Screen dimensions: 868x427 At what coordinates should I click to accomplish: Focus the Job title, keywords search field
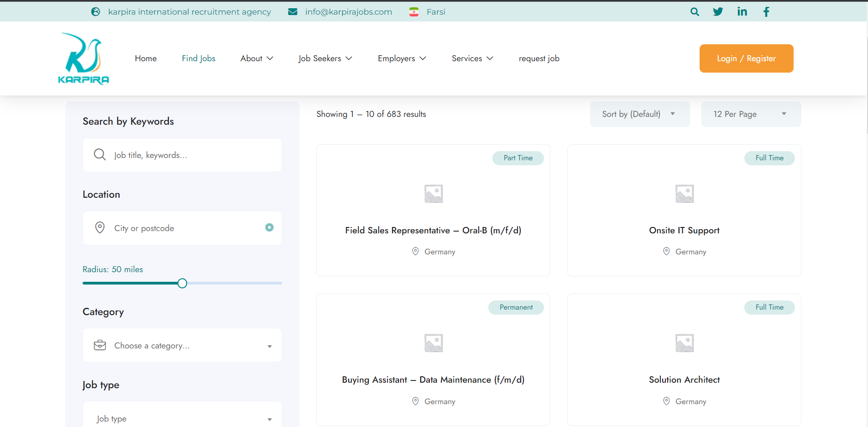click(x=192, y=155)
